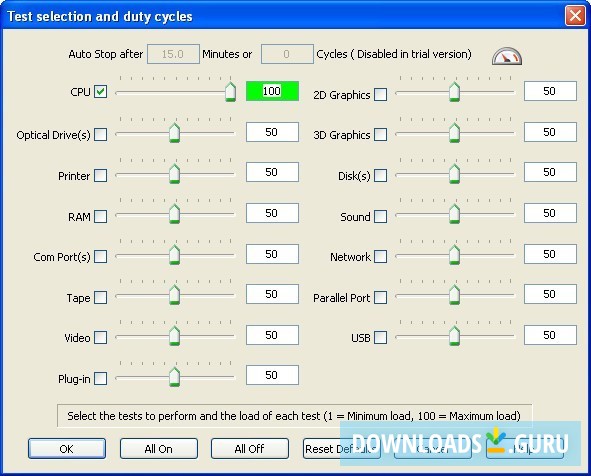Click the Plug-in load value field
The width and height of the screenshot is (591, 476).
point(272,375)
